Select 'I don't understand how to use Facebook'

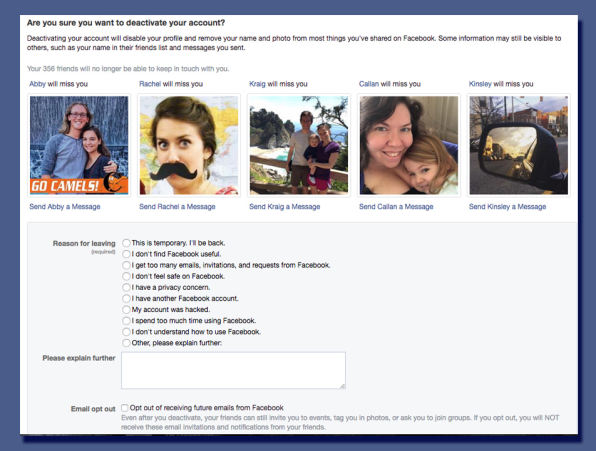(x=126, y=332)
